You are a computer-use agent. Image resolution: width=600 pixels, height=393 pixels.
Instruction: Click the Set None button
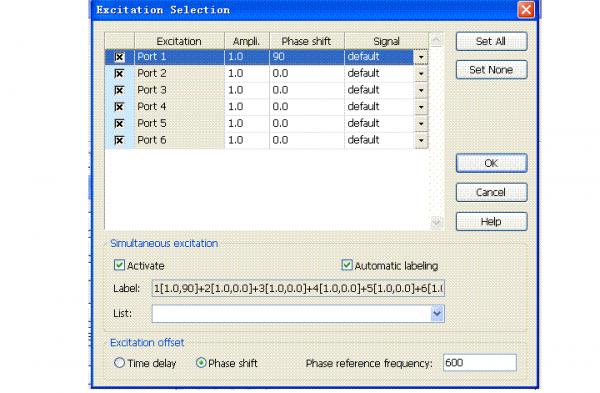point(491,70)
